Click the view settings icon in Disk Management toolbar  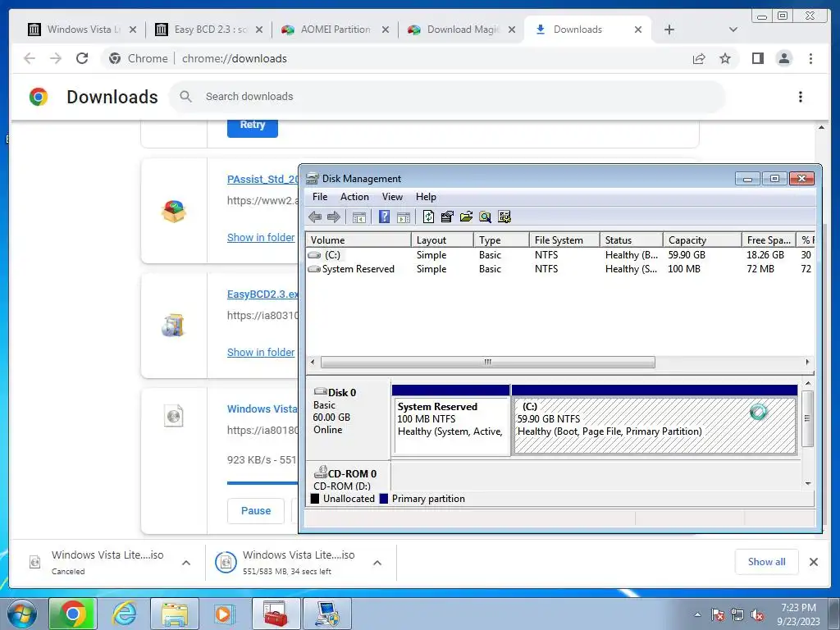click(x=504, y=217)
